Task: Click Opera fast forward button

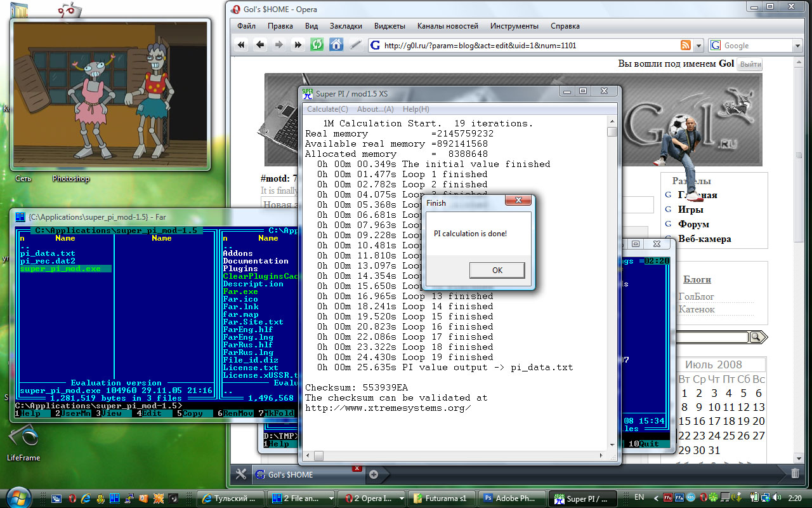Action: coord(298,45)
